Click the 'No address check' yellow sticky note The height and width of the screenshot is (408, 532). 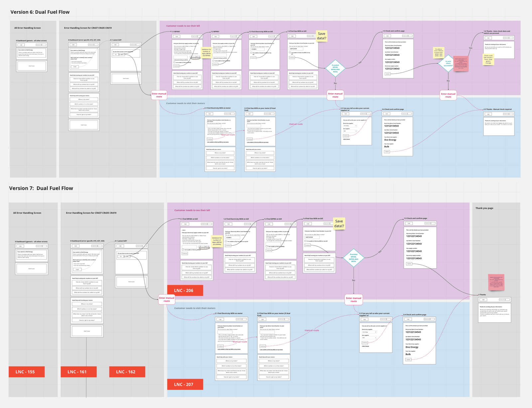click(439, 53)
